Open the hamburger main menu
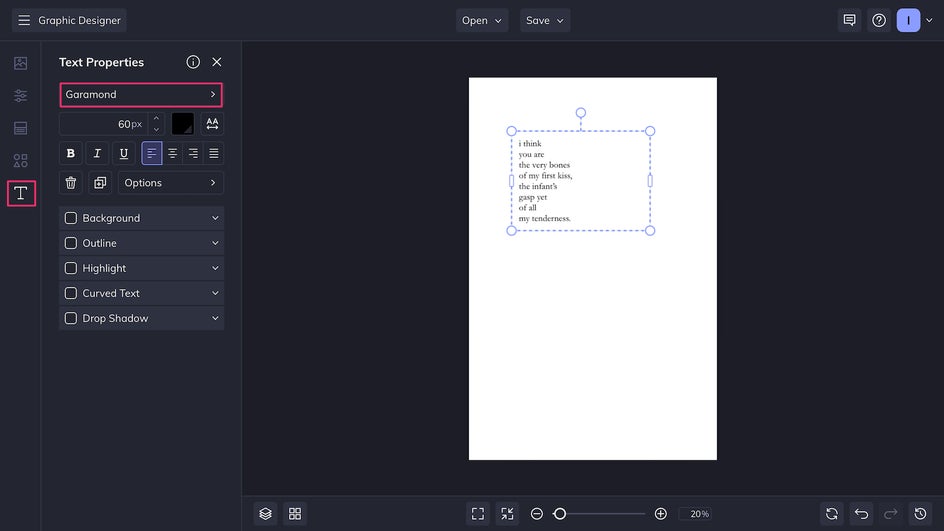This screenshot has height=531, width=944. pos(24,20)
